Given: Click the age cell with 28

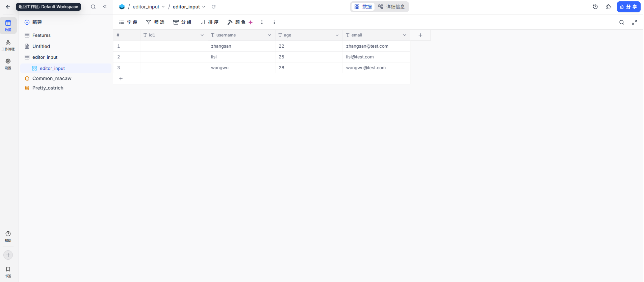Looking at the screenshot, I should (x=309, y=68).
